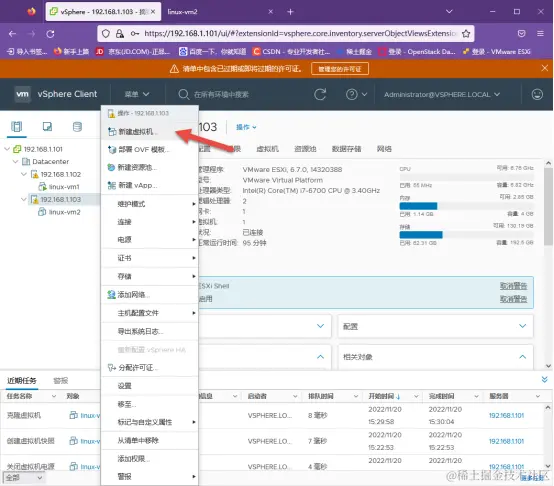Refresh the vSphere Client view
Image resolution: width=554 pixels, height=486 pixels.
point(320,94)
